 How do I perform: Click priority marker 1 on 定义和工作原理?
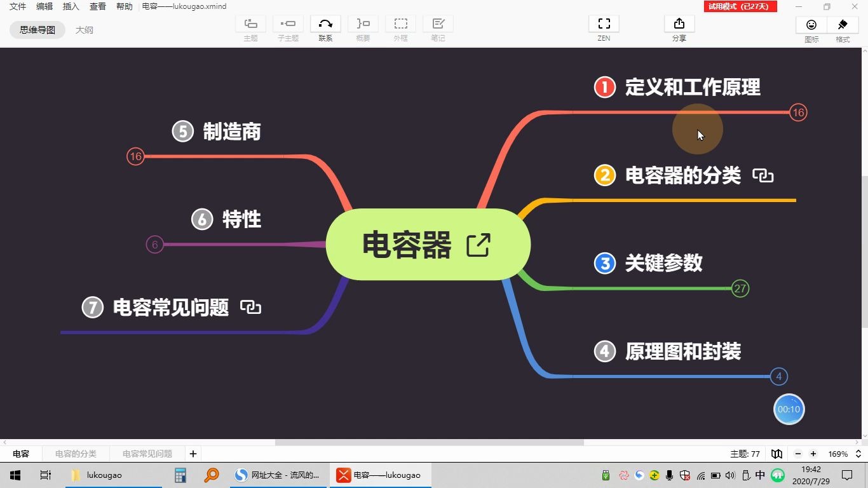[604, 87]
